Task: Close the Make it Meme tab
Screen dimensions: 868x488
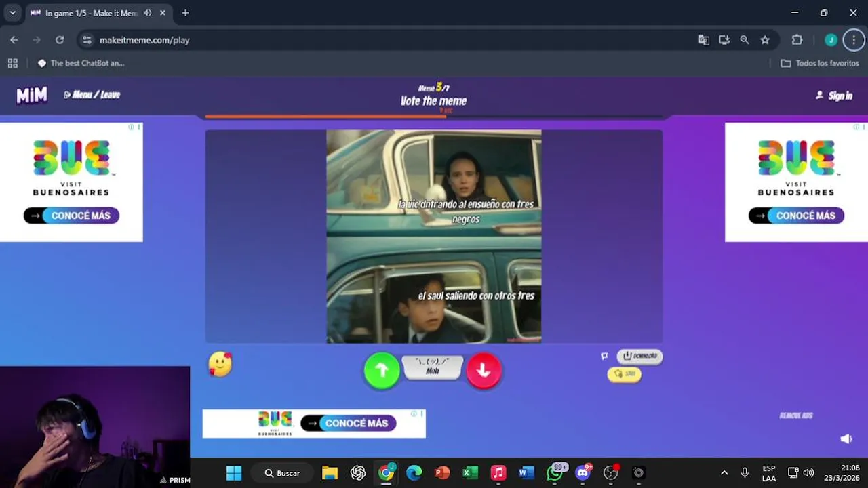Action: coord(162,13)
